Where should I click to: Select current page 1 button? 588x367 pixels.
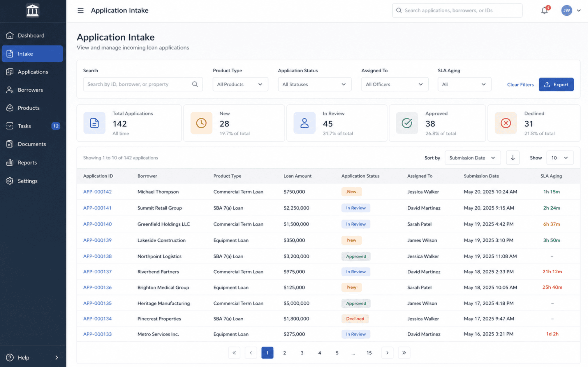267,353
